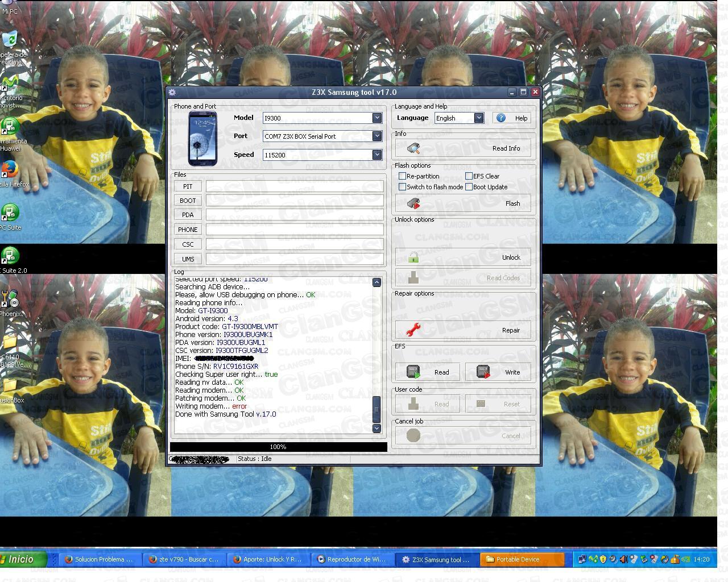The image size is (728, 582).
Task: Click the Z3X gear icon in title bar
Action: pos(172,92)
